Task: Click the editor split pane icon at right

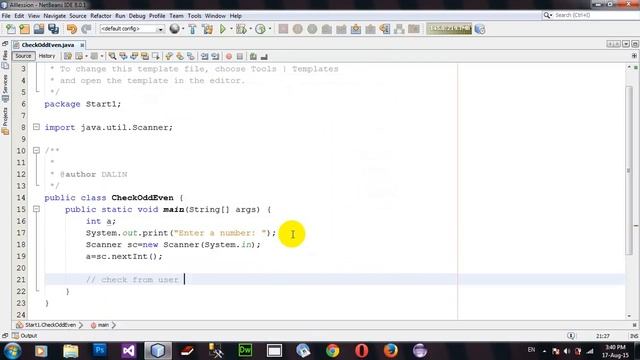Action: (634, 56)
